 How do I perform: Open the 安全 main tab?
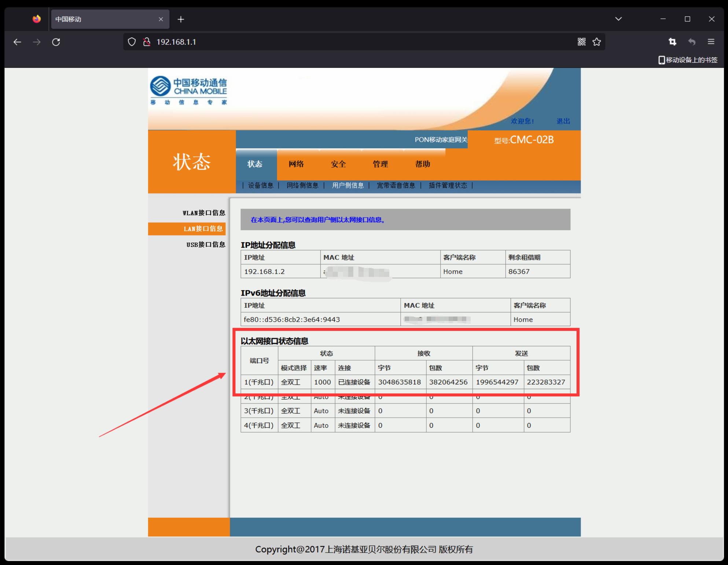[x=338, y=164]
